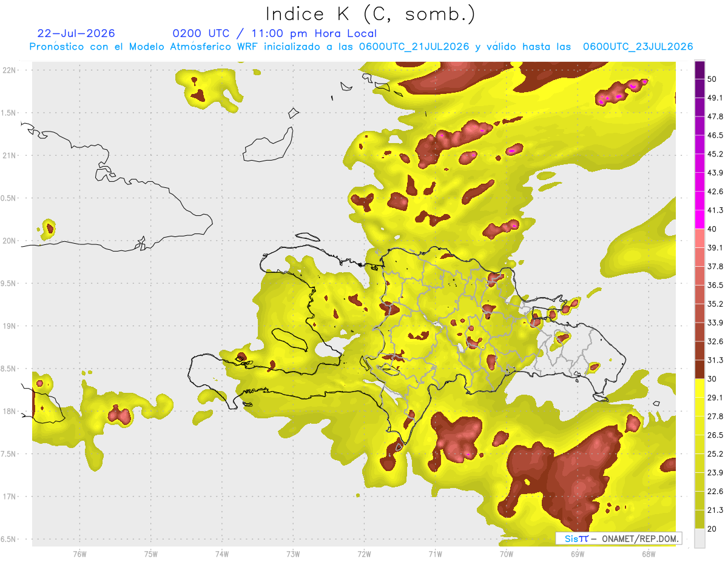This screenshot has width=728, height=562.
Task: Select the '41.3' colorbar value
Action: (x=715, y=210)
